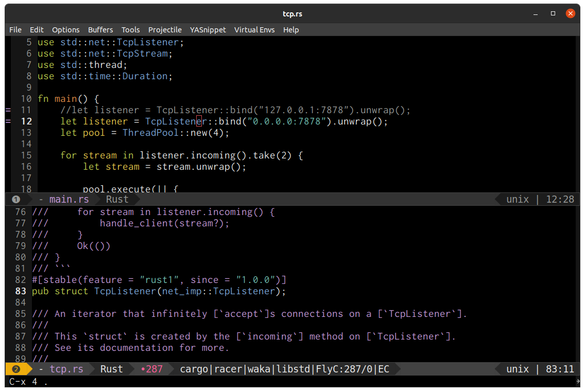The image size is (585, 392).
Task: Click thread in the use std::thread line
Action: 106,65
